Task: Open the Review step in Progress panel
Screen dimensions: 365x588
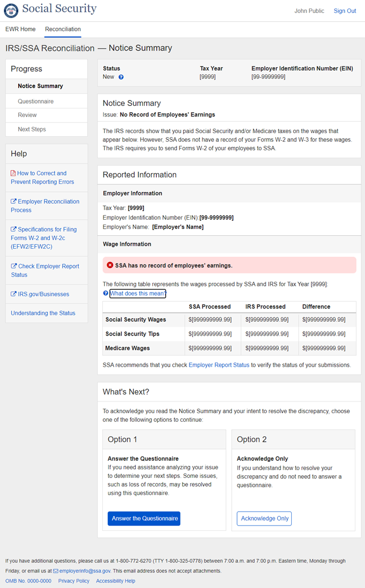Action: coord(27,115)
